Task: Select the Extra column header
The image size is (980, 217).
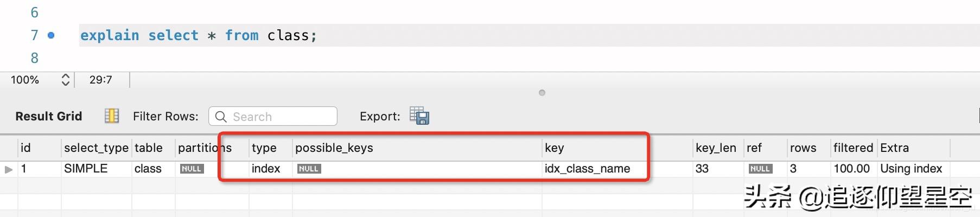Action: (x=894, y=148)
